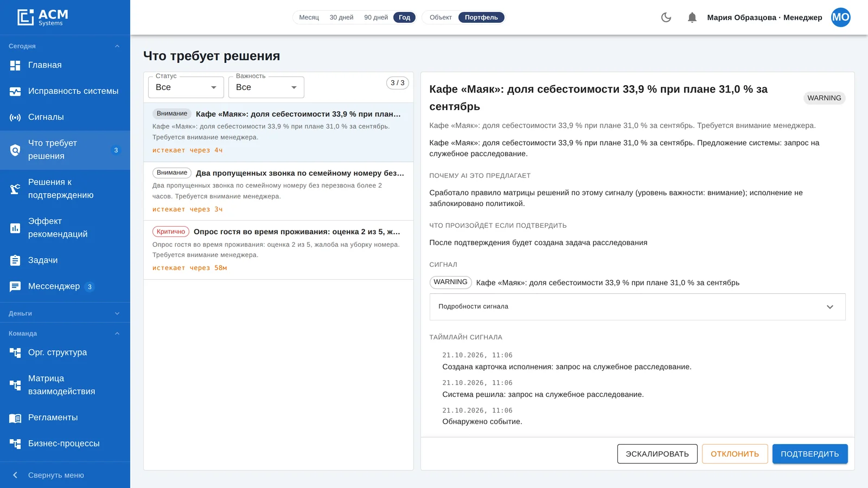Screen dimensions: 868x488
Task: Click the Регламенты book icon
Action: point(15,418)
